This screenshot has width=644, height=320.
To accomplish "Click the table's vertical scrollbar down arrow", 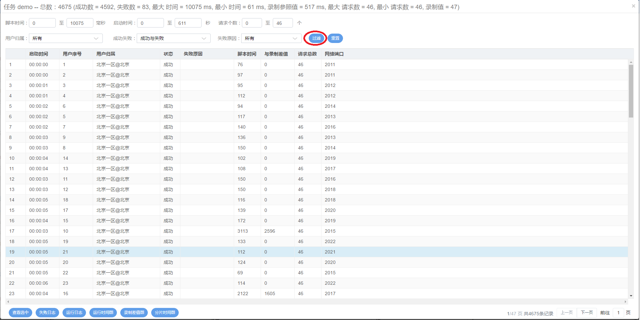I will click(631, 296).
